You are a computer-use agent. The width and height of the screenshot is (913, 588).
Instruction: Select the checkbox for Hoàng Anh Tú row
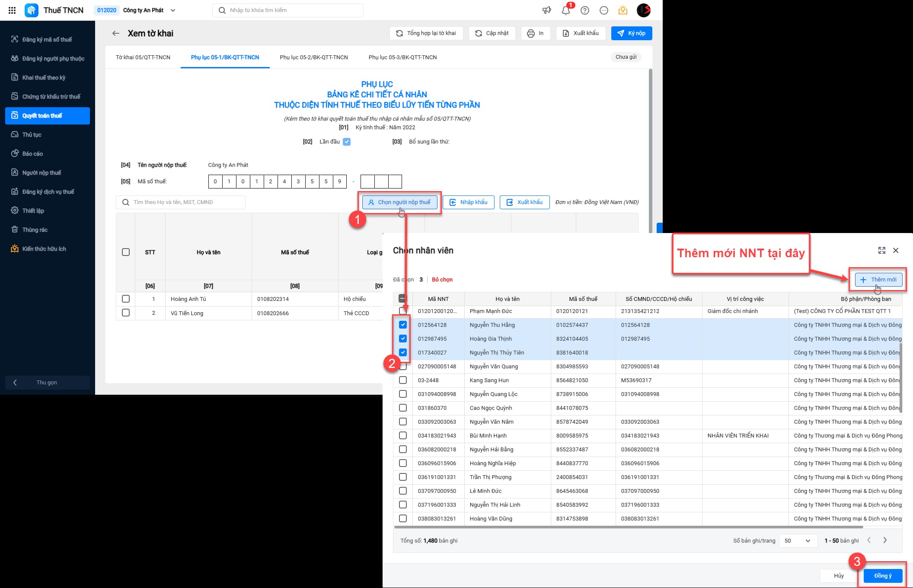pos(126,299)
